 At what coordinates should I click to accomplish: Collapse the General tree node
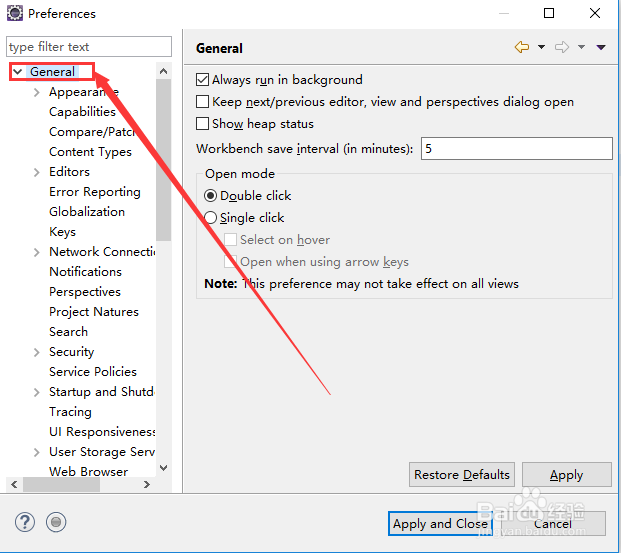click(17, 72)
